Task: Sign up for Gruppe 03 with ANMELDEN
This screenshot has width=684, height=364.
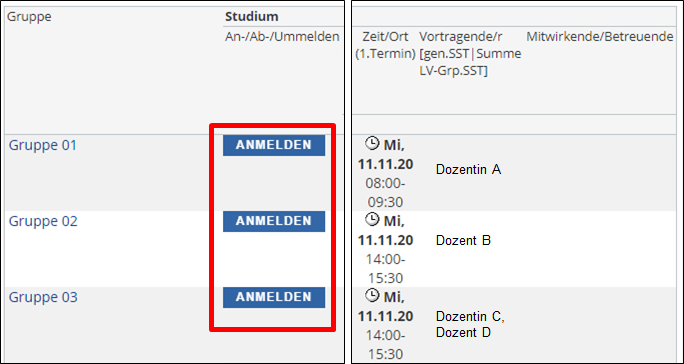Action: 274,297
